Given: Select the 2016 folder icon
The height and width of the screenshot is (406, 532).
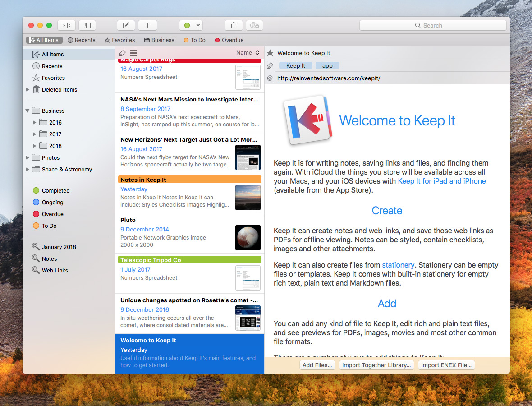Looking at the screenshot, I should (x=43, y=122).
